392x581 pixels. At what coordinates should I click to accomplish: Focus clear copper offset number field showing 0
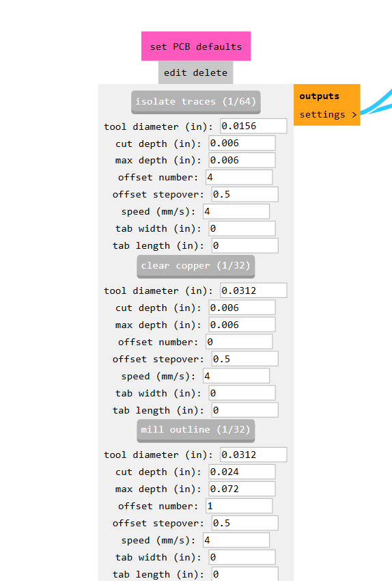pyautogui.click(x=239, y=342)
